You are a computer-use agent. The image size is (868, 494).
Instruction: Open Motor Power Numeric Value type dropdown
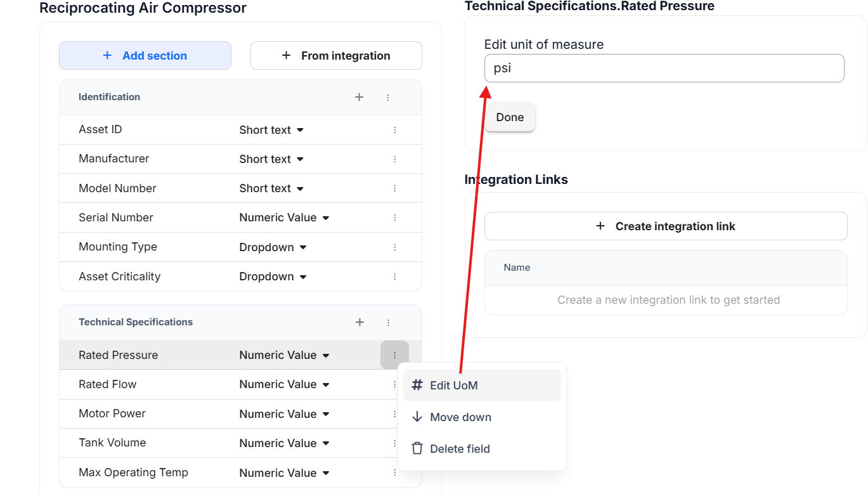coord(284,414)
